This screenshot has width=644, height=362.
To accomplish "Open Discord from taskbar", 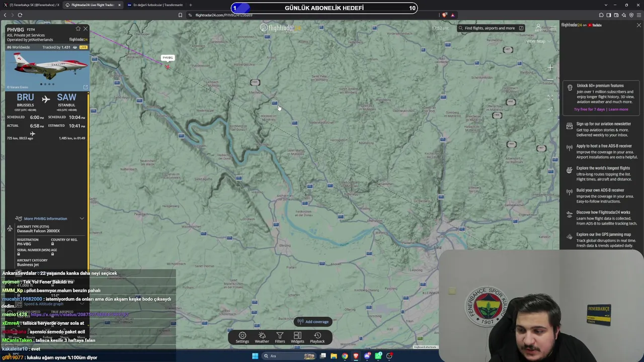I will (x=367, y=356).
